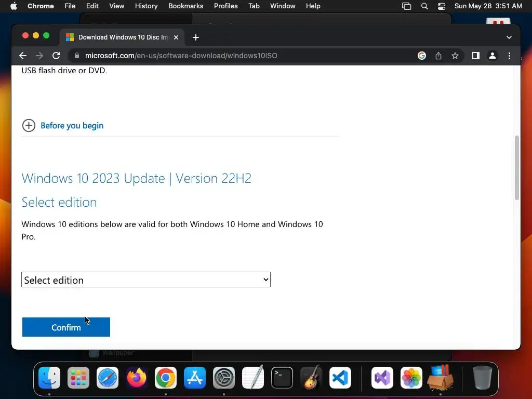
Task: Click the Before you begin link text
Action: pos(72,126)
